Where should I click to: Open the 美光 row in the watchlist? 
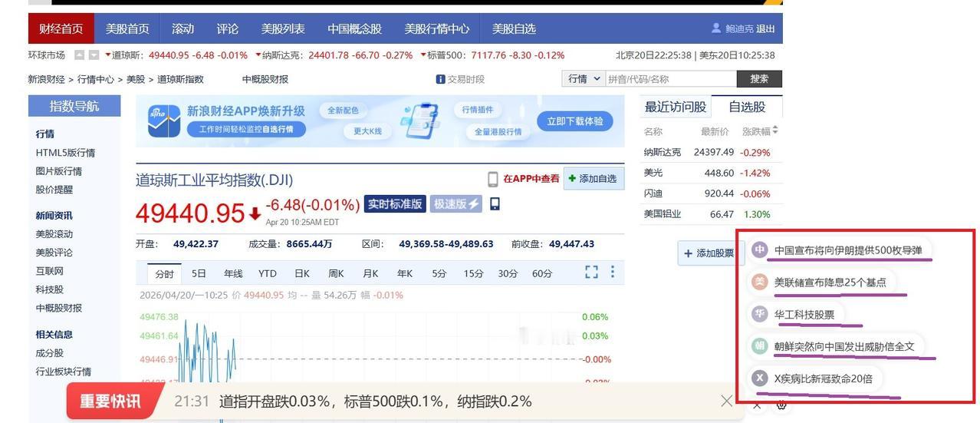pyautogui.click(x=711, y=173)
